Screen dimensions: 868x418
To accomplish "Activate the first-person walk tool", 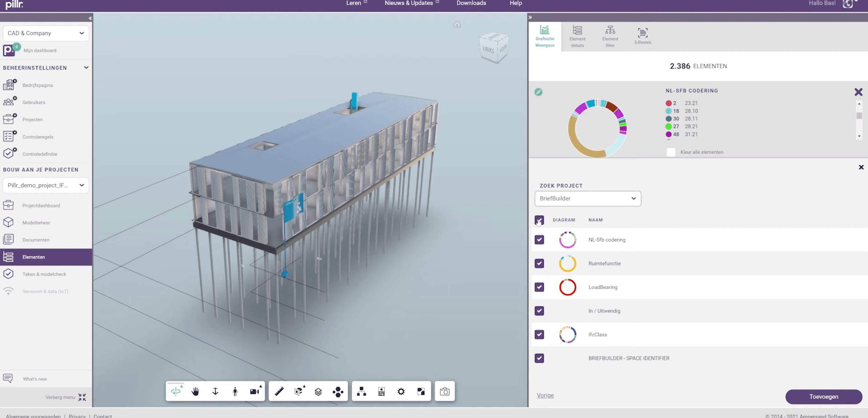I will point(235,391).
